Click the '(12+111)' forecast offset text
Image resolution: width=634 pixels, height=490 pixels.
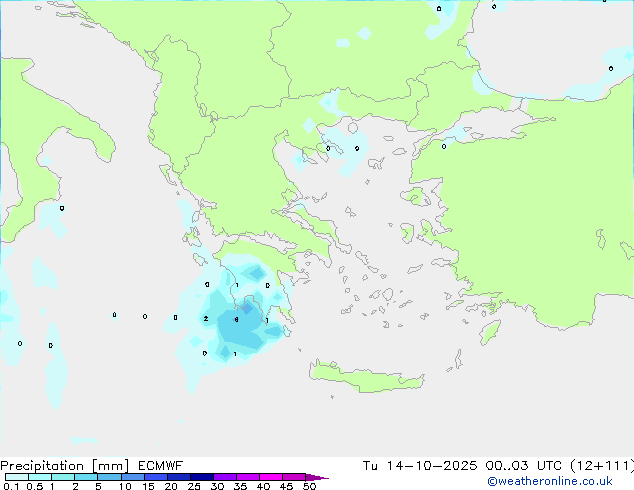click(602, 466)
